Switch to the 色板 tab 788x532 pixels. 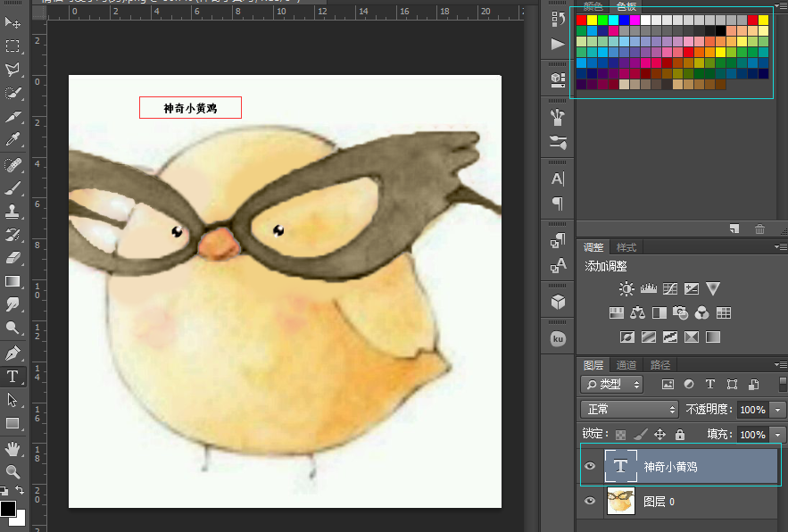626,6
